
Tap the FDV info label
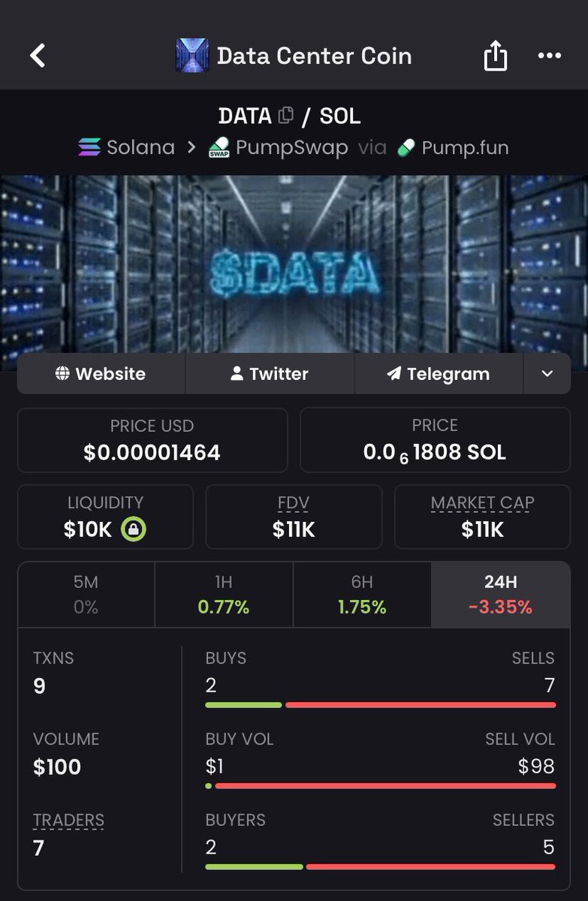tap(294, 503)
